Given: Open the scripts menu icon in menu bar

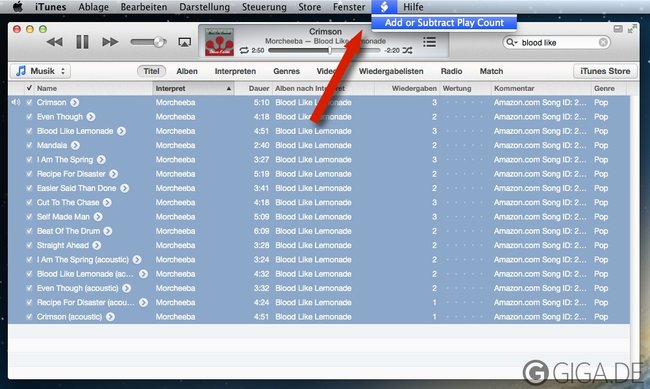Looking at the screenshot, I should (x=384, y=7).
